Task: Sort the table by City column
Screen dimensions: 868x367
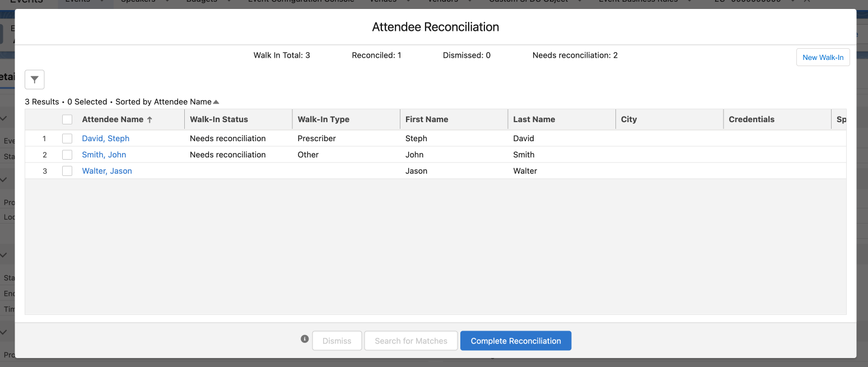Action: (x=629, y=119)
